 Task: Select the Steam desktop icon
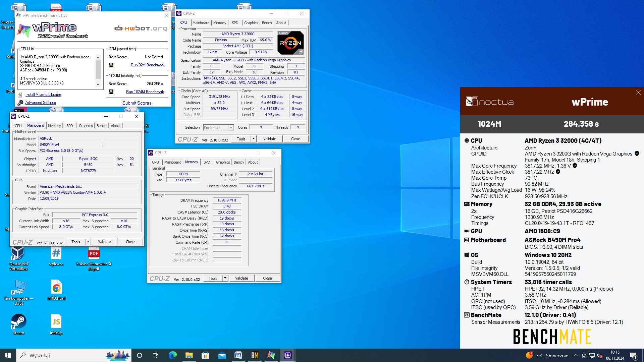click(x=18, y=324)
